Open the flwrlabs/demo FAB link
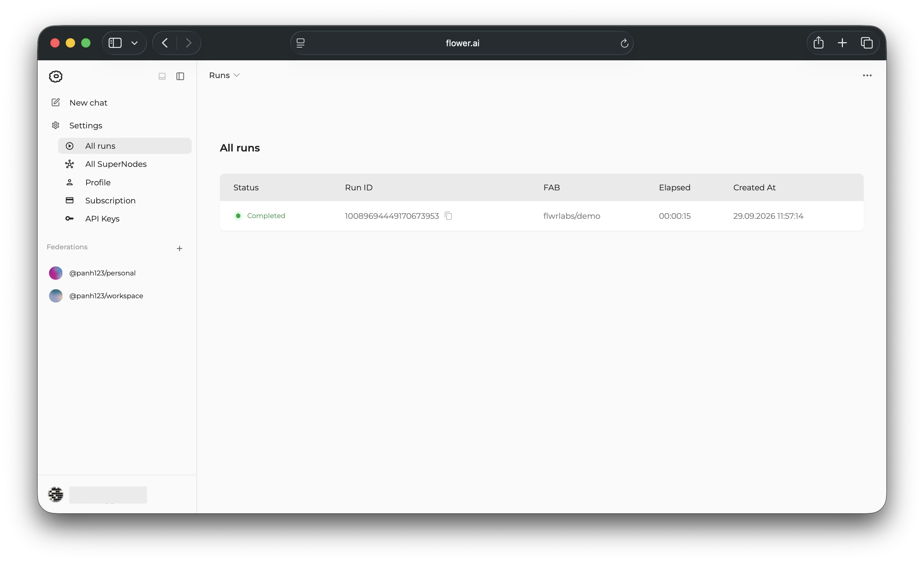This screenshot has width=924, height=563. (572, 216)
